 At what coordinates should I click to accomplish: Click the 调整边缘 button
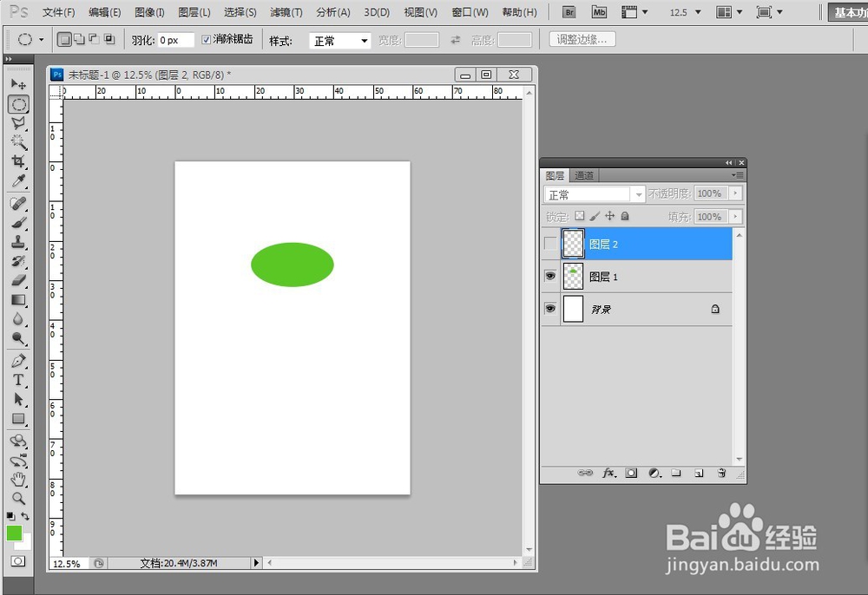582,39
